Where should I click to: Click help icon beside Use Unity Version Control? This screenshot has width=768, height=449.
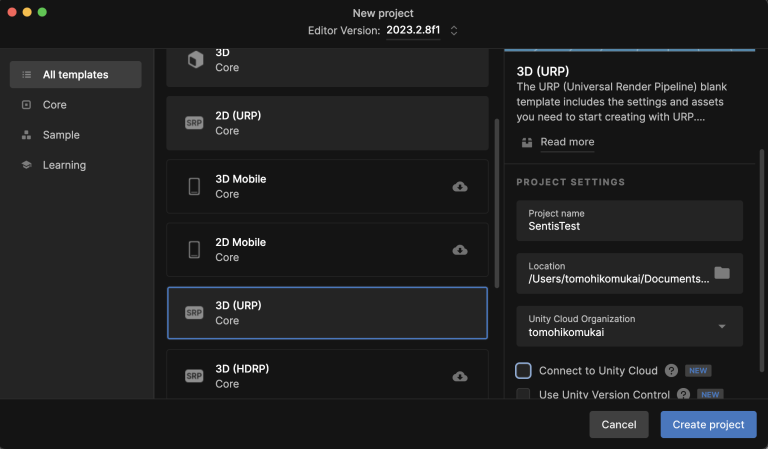click(683, 395)
